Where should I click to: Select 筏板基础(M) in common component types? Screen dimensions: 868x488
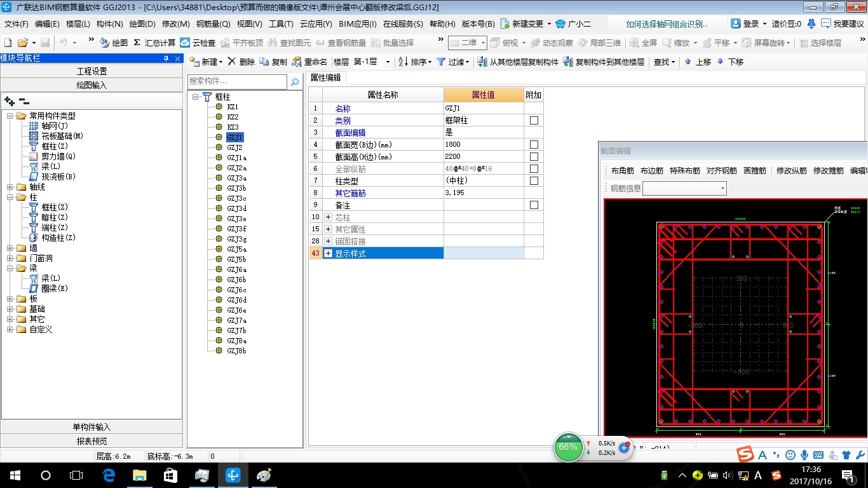click(62, 136)
